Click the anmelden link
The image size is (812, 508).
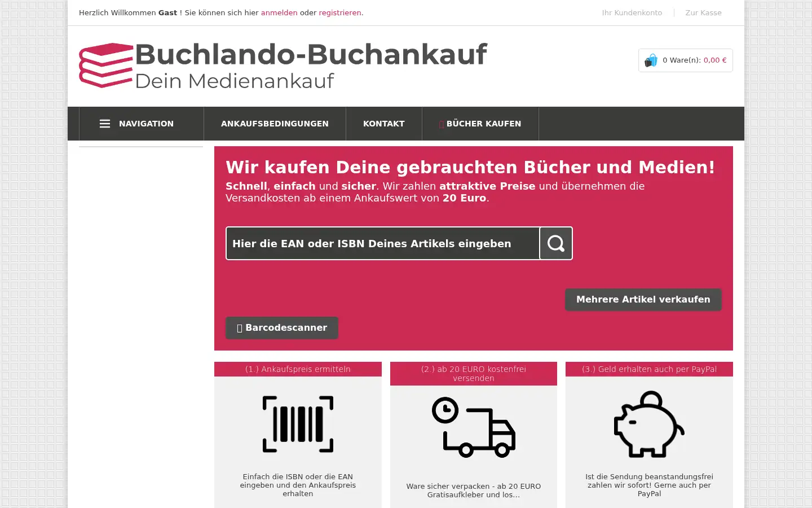(x=279, y=12)
